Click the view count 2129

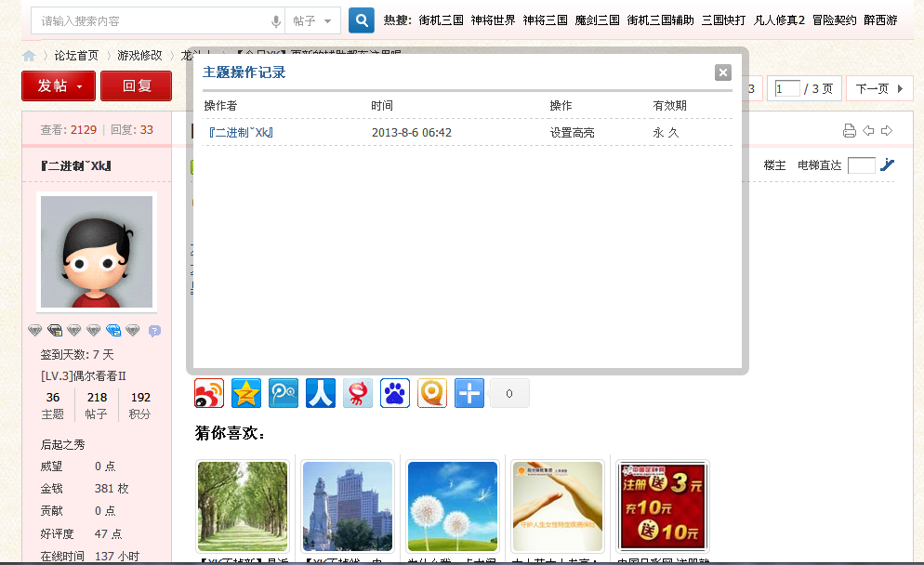click(x=83, y=129)
